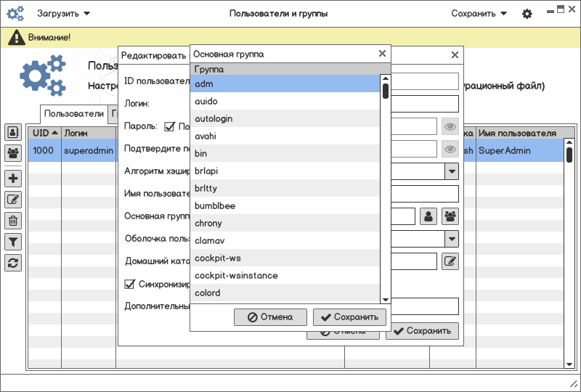581x392 pixels.
Task: Sort the table by UID column header
Action: [45, 133]
